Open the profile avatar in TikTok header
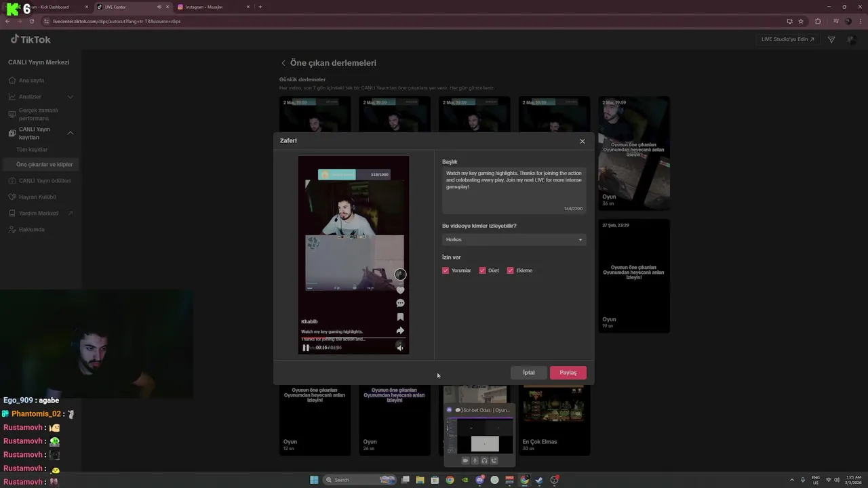 (851, 40)
